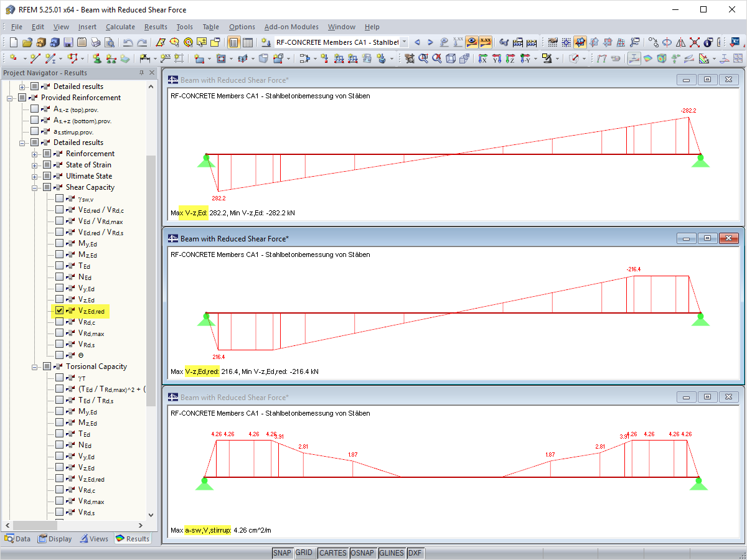Click the Mirror tool icon
747x560 pixels.
pyautogui.click(x=680, y=42)
